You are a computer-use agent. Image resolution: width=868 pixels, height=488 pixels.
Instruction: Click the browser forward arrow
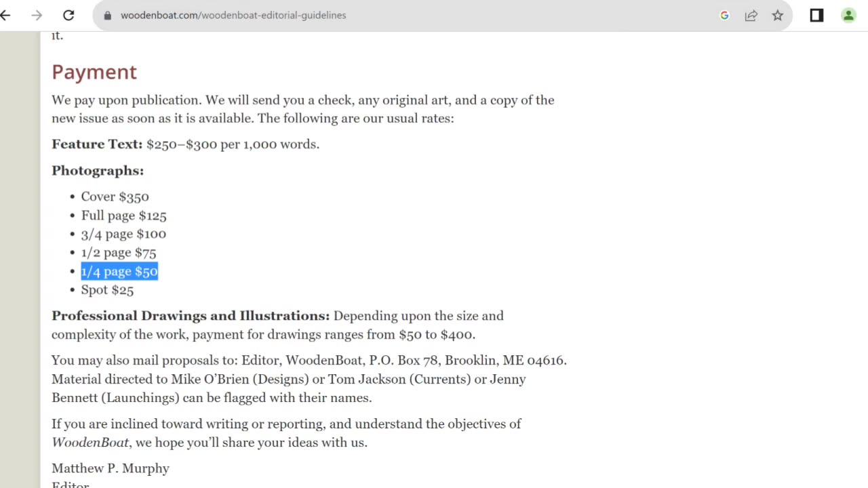[37, 15]
